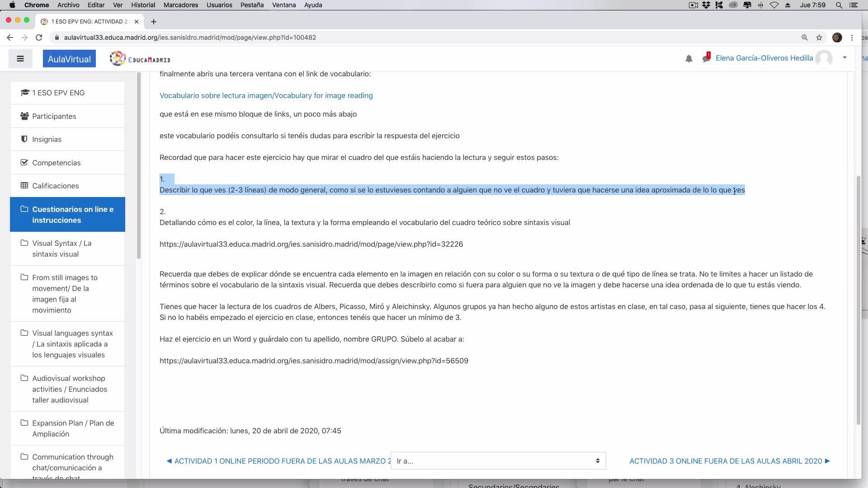868x488 pixels.
Task: Click the Chrome reload page icon
Action: pos(39,38)
